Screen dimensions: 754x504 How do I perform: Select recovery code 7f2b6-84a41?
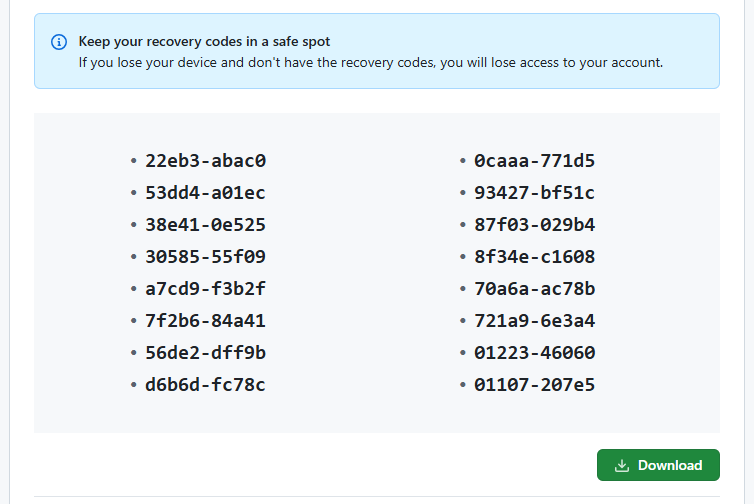pyautogui.click(x=205, y=321)
